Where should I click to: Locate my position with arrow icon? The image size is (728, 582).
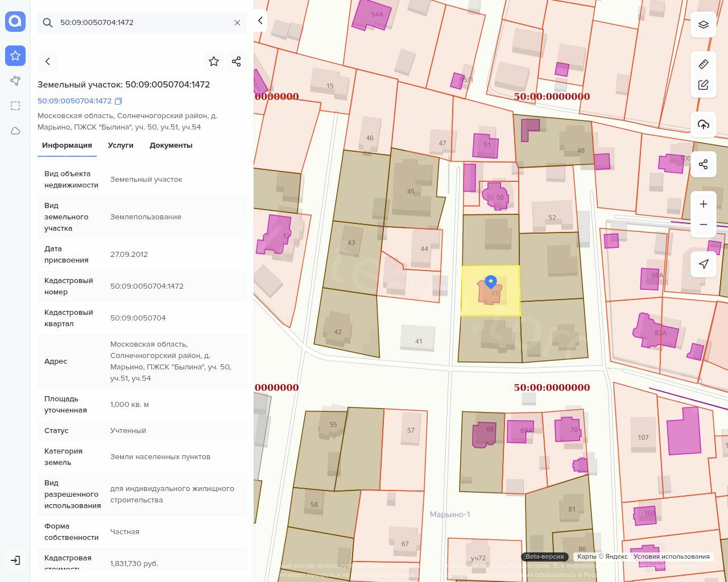pyautogui.click(x=704, y=264)
